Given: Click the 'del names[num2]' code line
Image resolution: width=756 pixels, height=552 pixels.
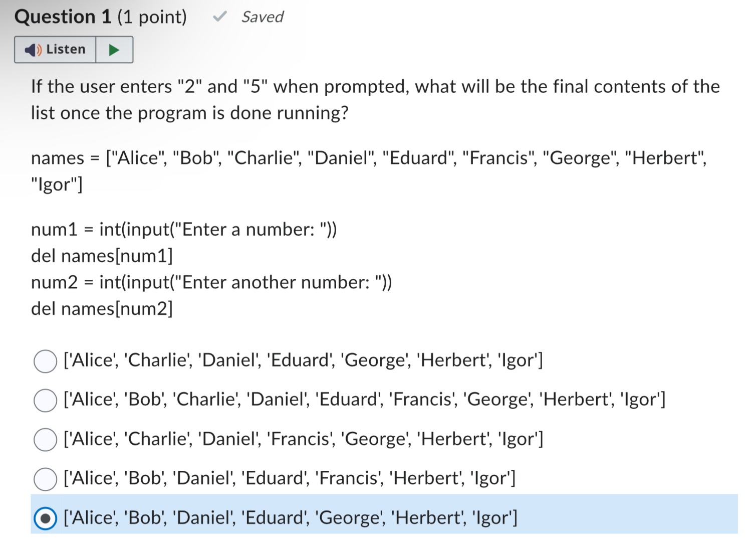Looking at the screenshot, I should pos(102,309).
